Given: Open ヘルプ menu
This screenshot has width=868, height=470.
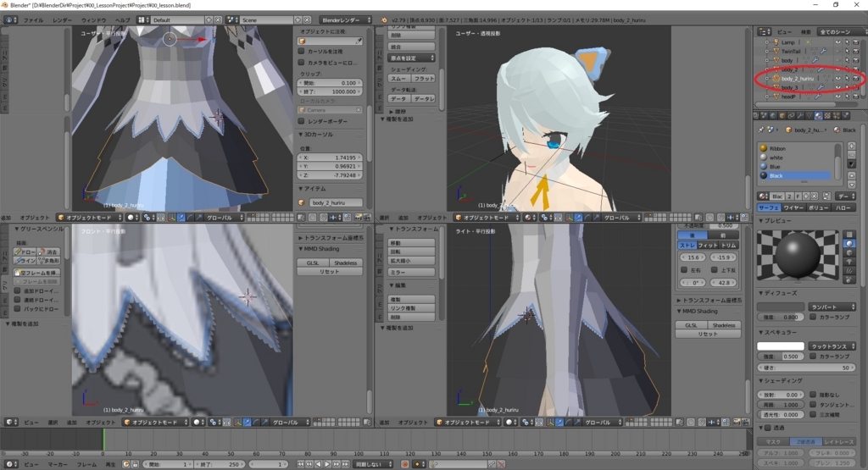Looking at the screenshot, I should (122, 20).
